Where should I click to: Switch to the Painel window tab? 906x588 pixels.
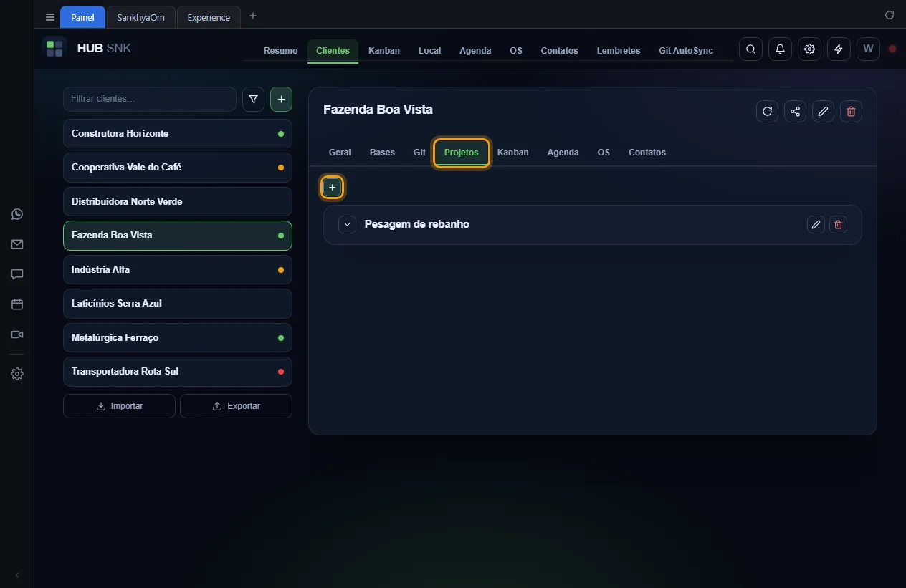coord(82,17)
